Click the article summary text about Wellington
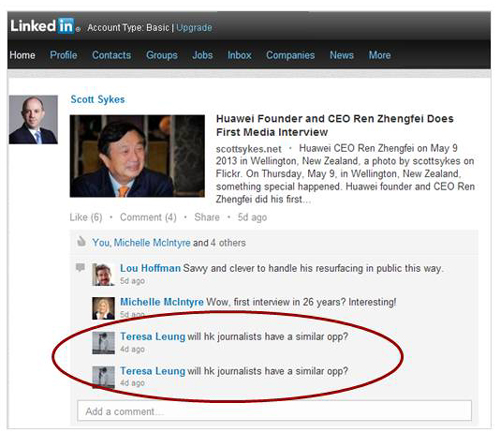 click(345, 174)
